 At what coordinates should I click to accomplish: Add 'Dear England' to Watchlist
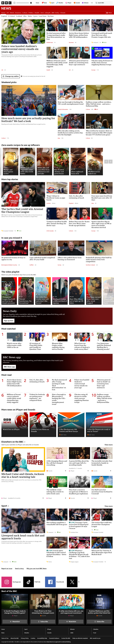coord(15,621)
